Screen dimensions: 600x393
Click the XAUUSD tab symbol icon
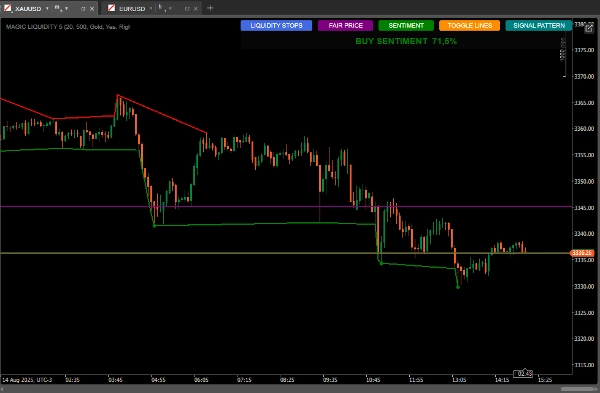pyautogui.click(x=8, y=8)
